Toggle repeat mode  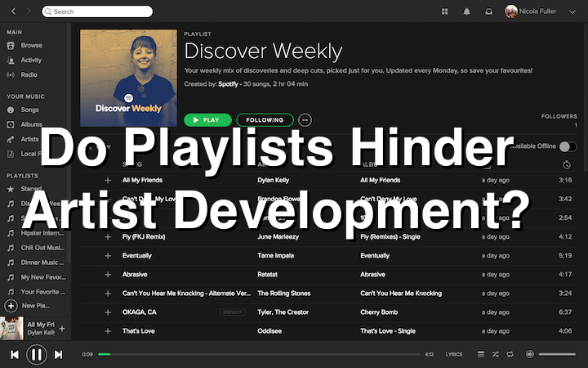pos(510,354)
